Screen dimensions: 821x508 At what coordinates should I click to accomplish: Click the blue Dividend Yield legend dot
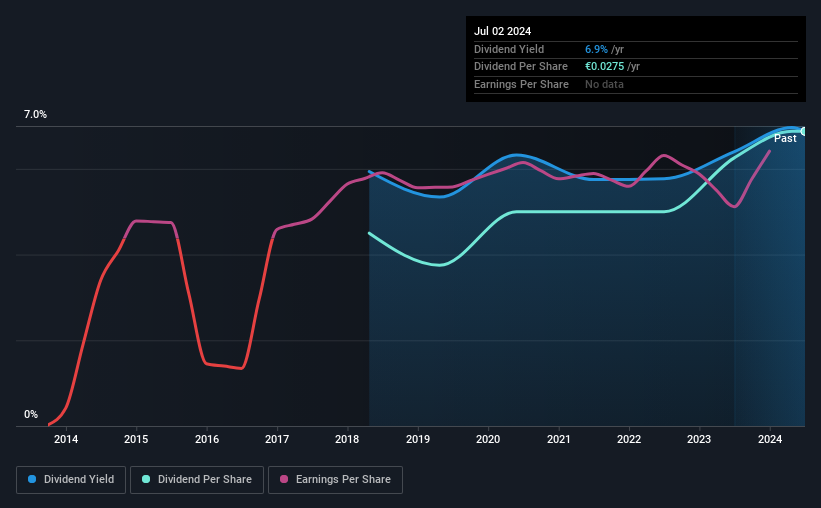32,479
